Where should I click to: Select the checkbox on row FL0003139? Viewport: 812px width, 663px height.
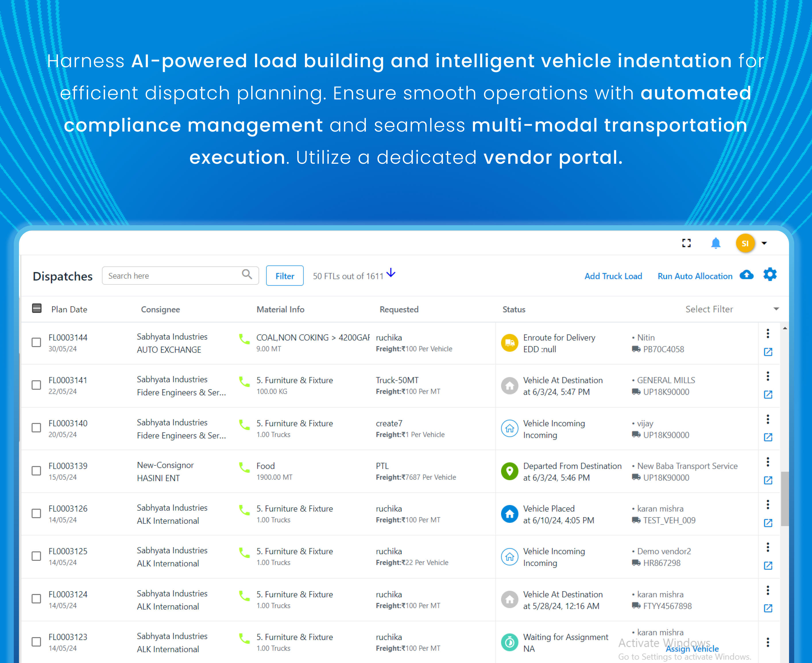[x=36, y=471]
